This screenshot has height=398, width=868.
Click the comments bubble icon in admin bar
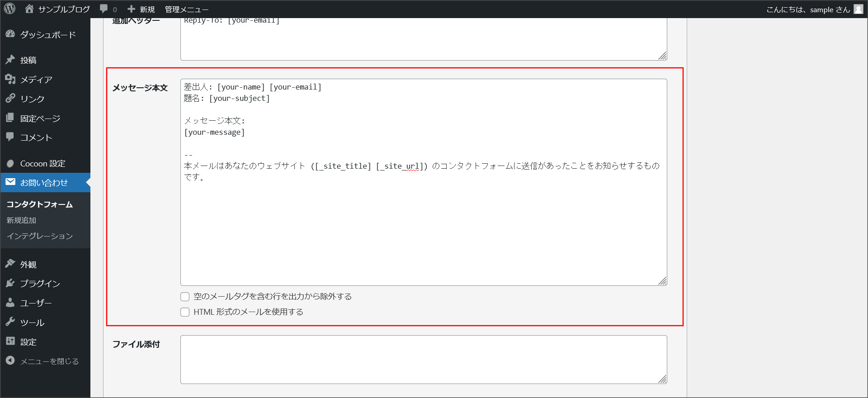pos(104,9)
